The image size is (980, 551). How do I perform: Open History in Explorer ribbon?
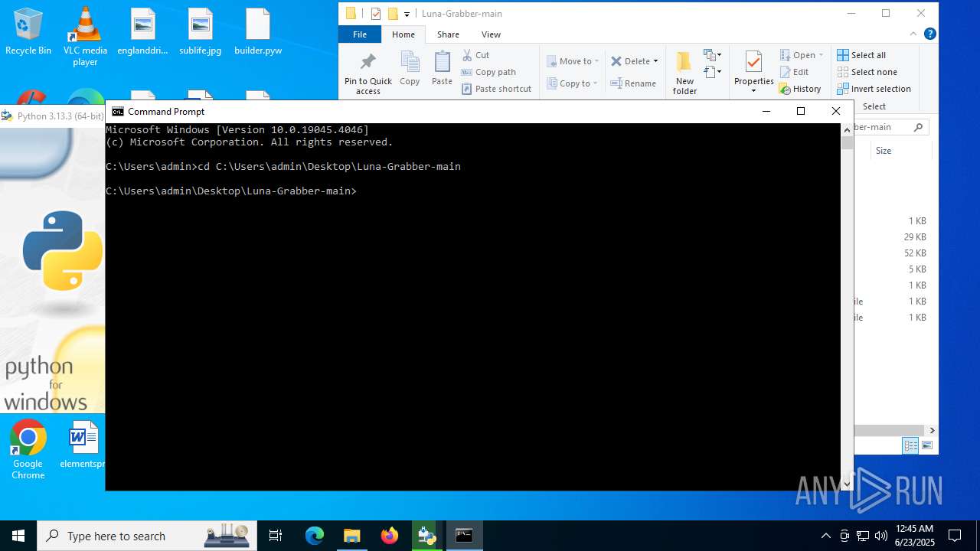pos(800,89)
